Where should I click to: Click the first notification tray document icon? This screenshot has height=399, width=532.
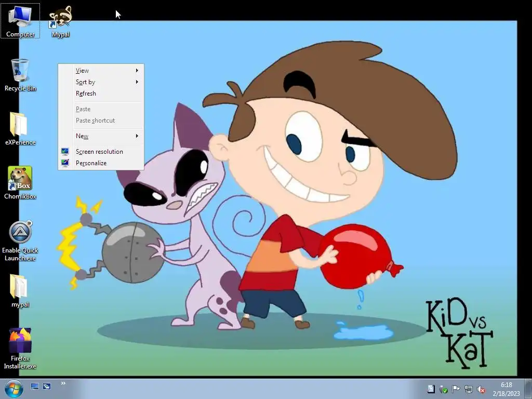tap(431, 389)
